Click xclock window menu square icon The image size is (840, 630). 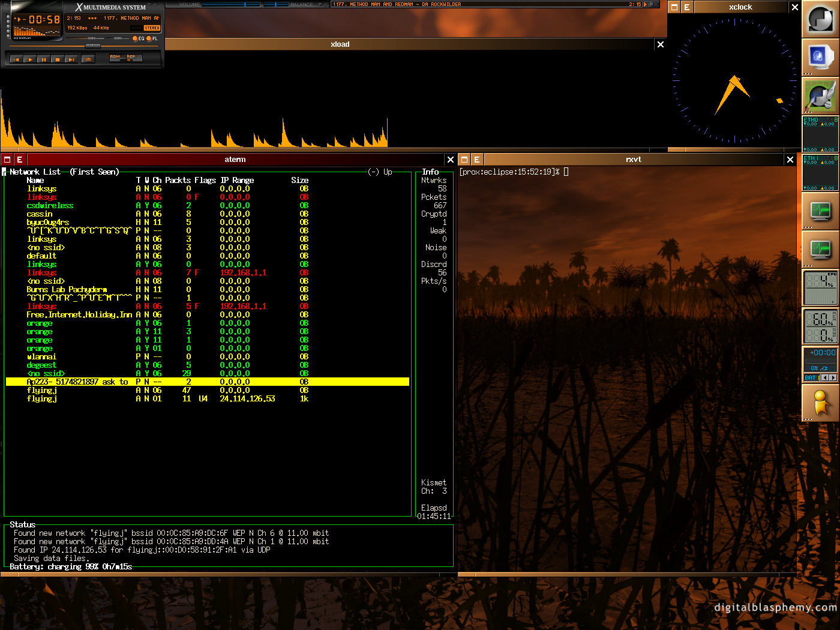point(674,7)
